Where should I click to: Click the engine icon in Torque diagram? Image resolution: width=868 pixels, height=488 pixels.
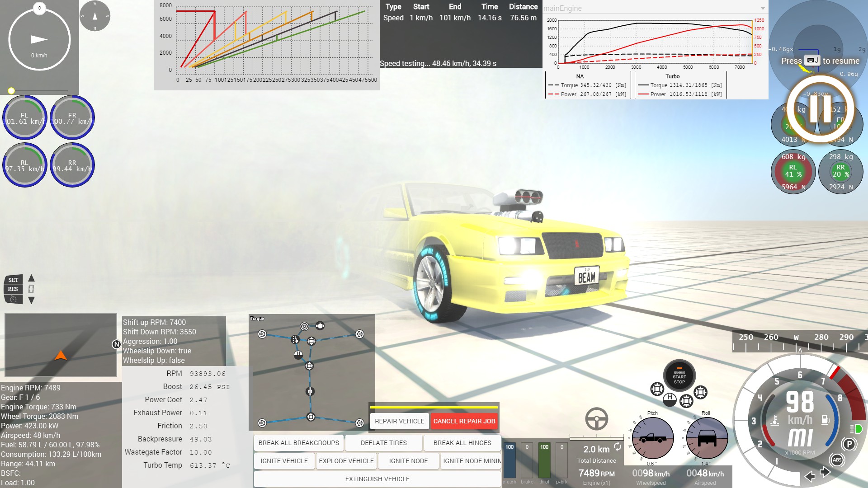(320, 325)
